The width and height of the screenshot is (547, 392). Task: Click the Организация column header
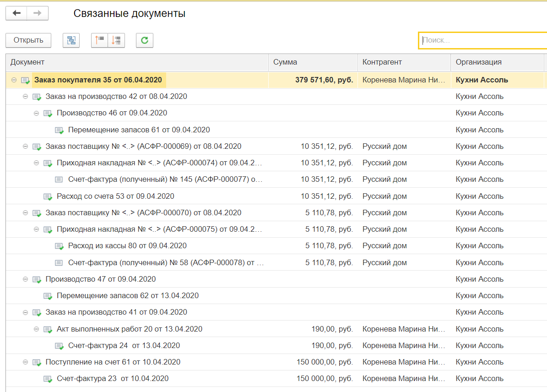click(x=498, y=62)
